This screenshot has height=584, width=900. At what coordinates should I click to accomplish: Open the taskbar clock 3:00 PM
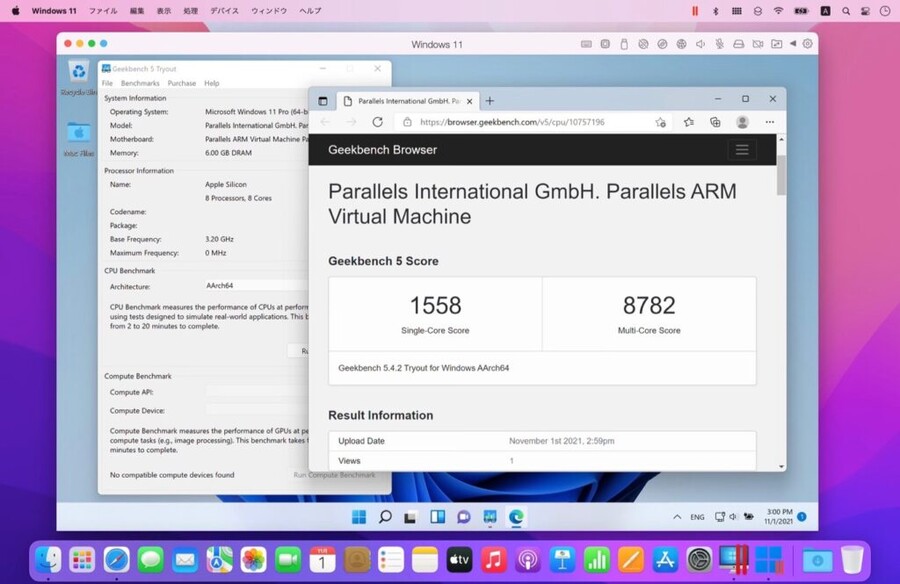coord(778,516)
